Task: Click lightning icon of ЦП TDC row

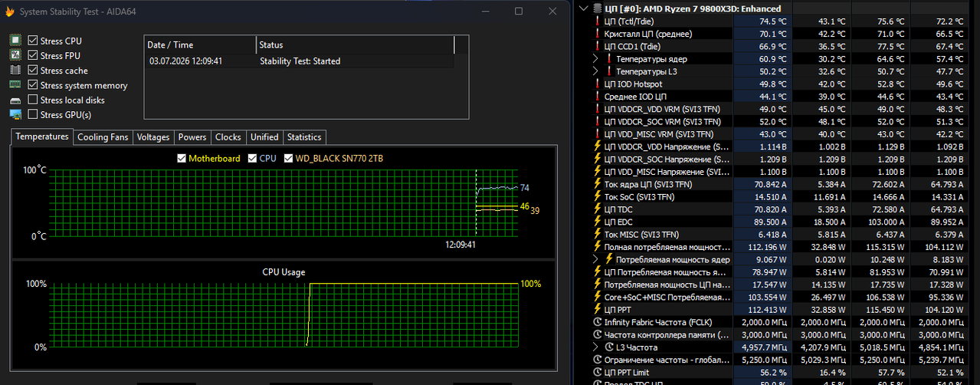Action: click(598, 209)
